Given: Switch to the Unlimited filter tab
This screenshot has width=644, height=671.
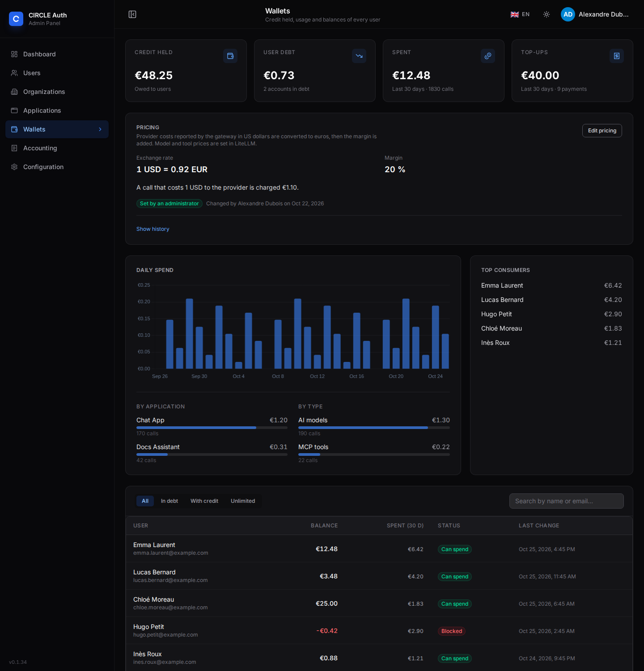Looking at the screenshot, I should [x=243, y=501].
